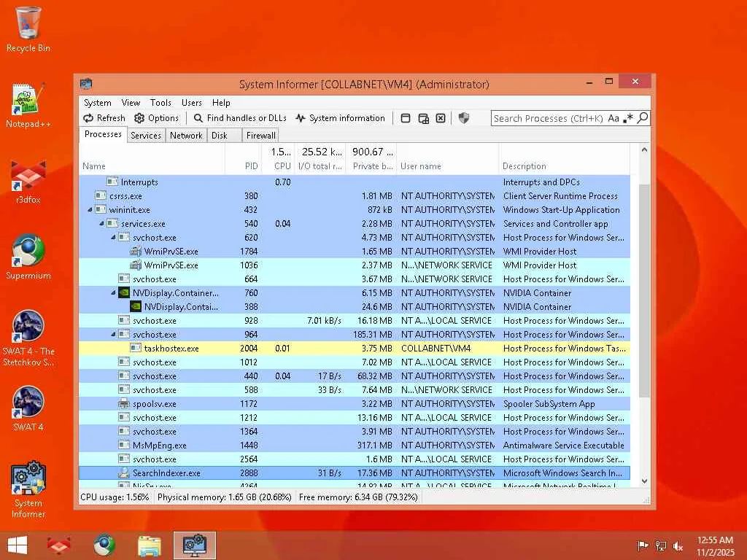Collapse the services.exe tree node

101,224
